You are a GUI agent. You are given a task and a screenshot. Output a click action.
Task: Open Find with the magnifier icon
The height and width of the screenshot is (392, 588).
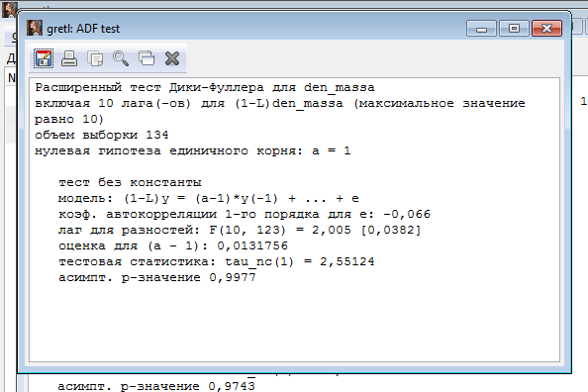point(121,58)
